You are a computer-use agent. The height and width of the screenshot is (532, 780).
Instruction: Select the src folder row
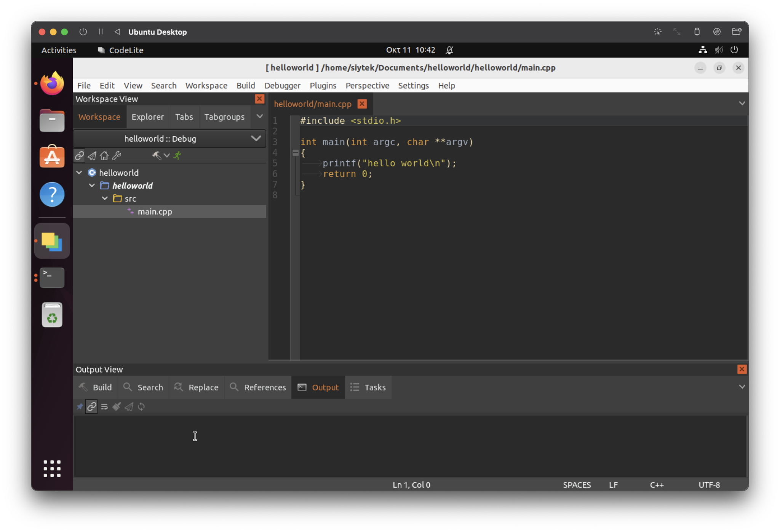169,199
